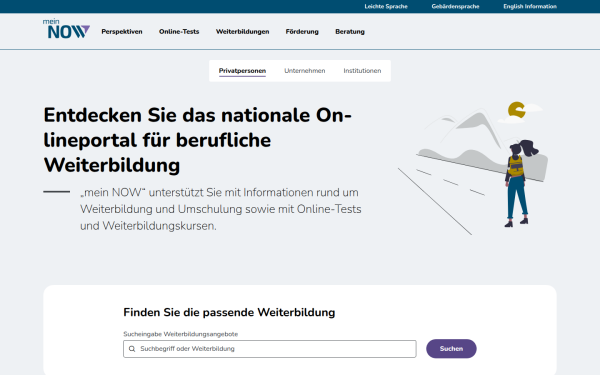Open the Weiterbildungen menu
The width and height of the screenshot is (600, 375).
(242, 32)
